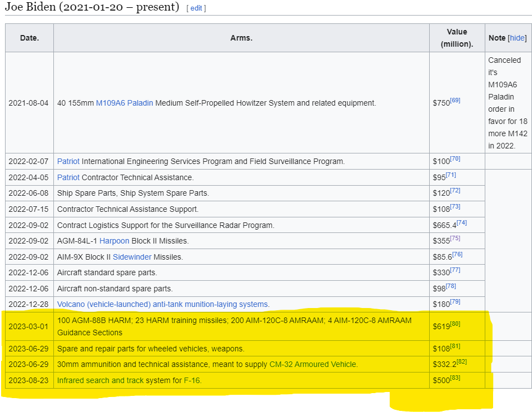Open the Patriot link in Contractor Technical Assistance row

point(68,177)
